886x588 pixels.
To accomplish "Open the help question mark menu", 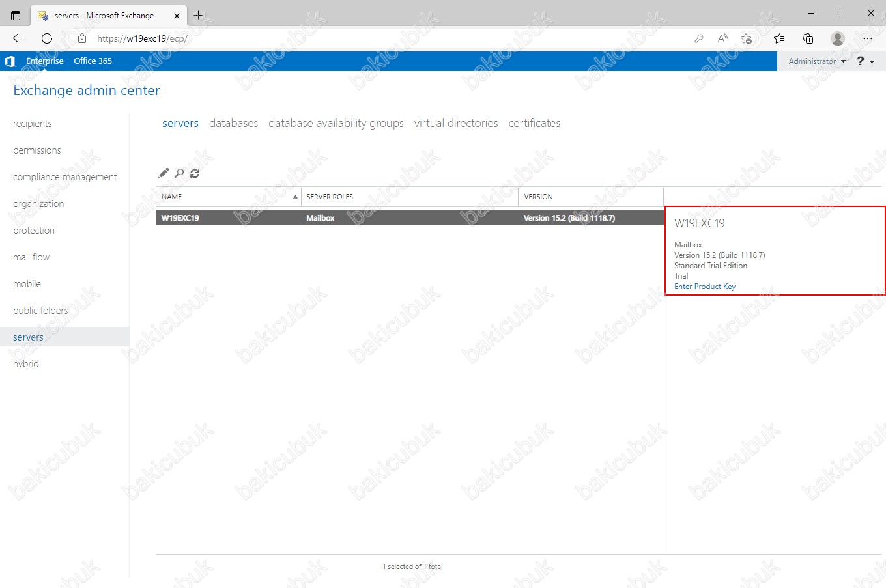I will (x=861, y=61).
